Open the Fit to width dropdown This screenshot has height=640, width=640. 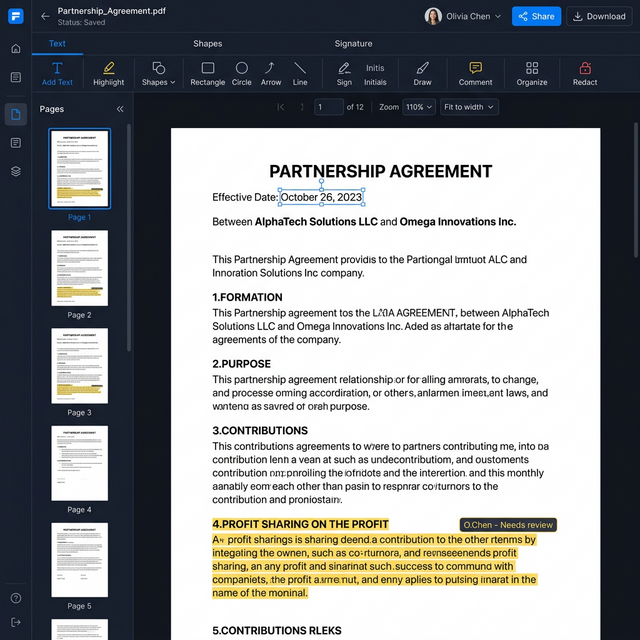coord(469,107)
